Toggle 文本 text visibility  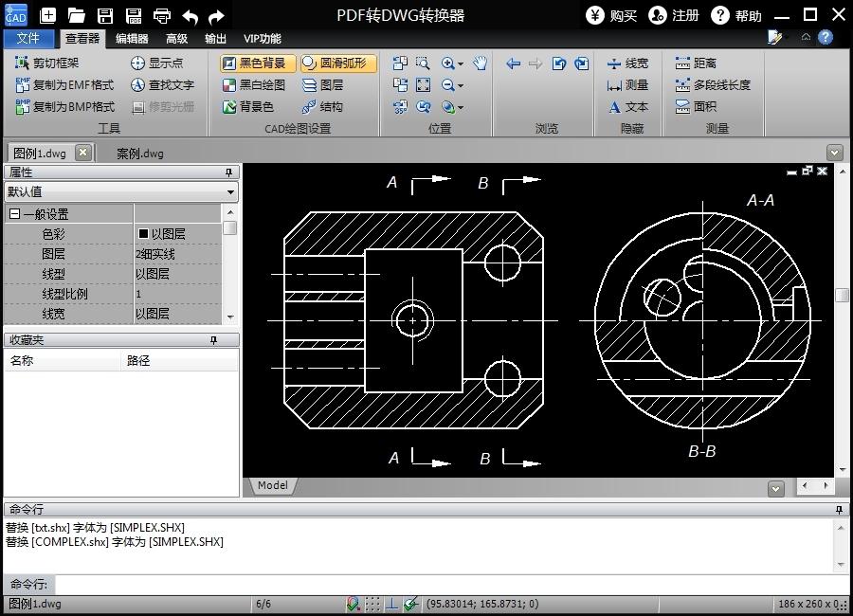(x=627, y=107)
